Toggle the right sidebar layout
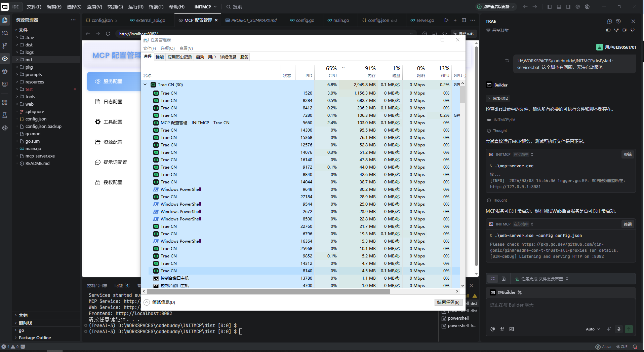The image size is (644, 352). coord(568,7)
